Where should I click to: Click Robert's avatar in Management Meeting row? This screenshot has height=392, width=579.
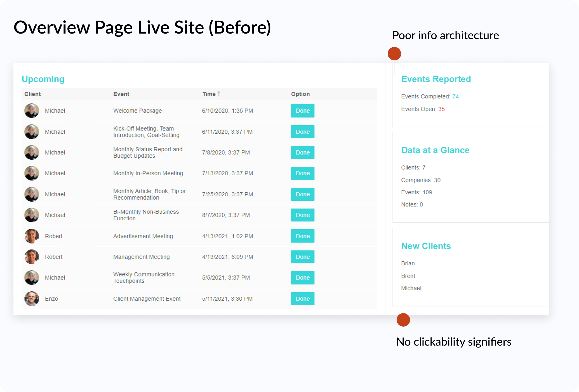pyautogui.click(x=32, y=257)
